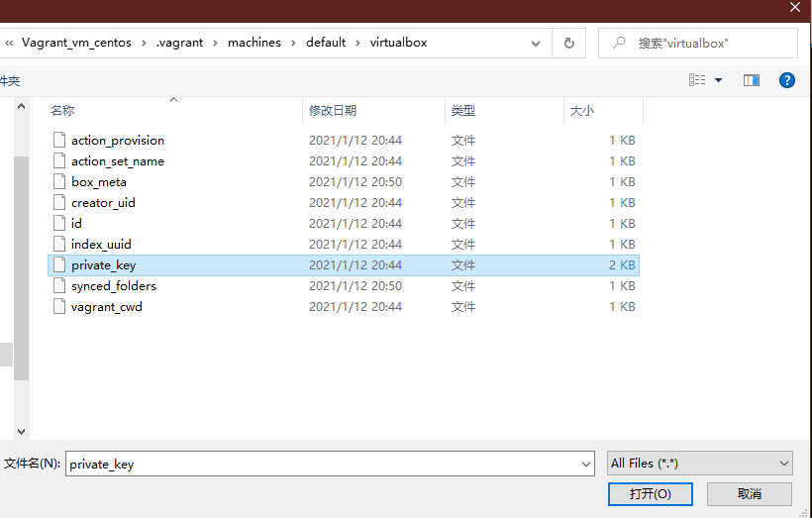Open the view options dropdown arrow
812x518 pixels.
tap(719, 80)
